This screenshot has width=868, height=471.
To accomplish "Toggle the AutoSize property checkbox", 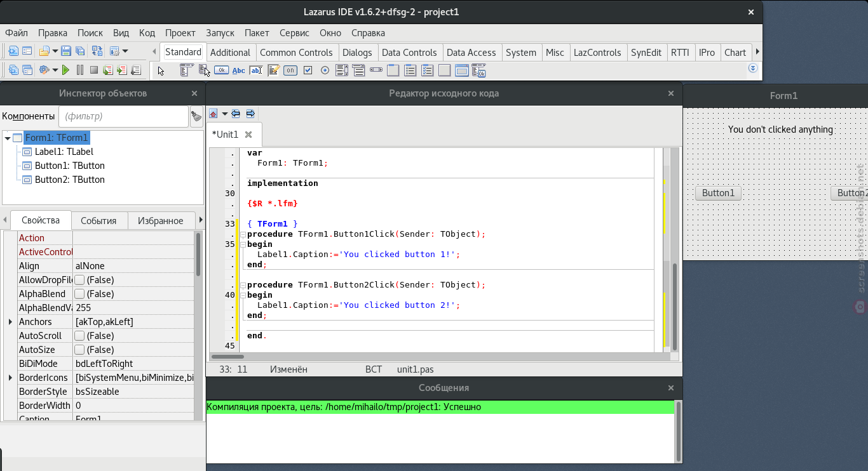I will [x=79, y=350].
